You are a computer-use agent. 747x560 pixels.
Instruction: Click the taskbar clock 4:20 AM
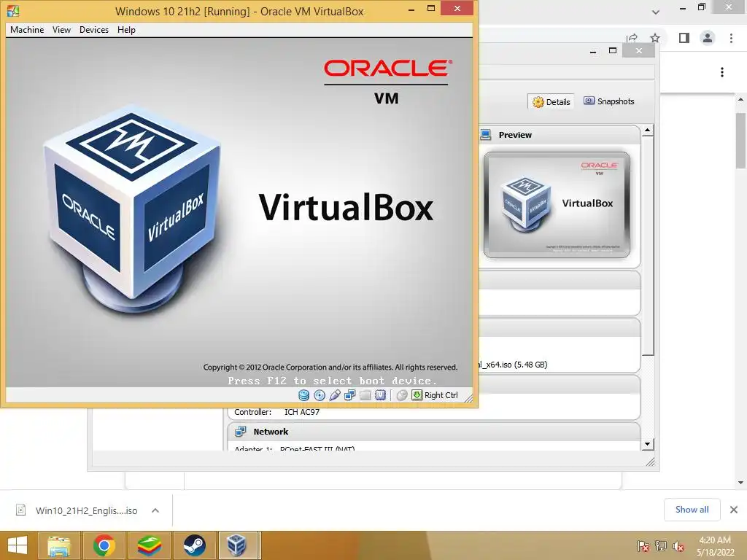[715, 540]
